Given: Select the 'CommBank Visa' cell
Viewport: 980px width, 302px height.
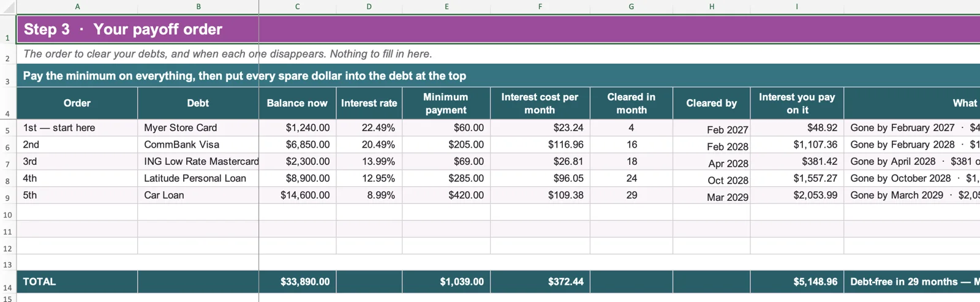Looking at the screenshot, I should click(198, 145).
